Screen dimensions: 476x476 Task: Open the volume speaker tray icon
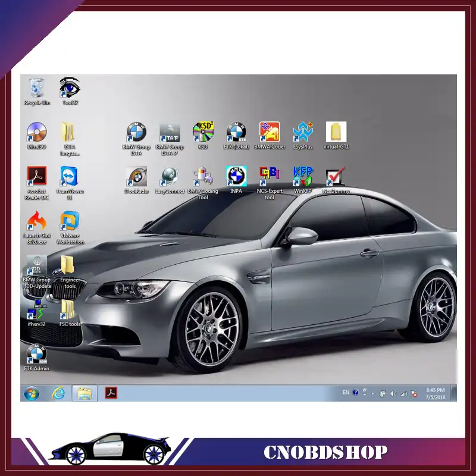click(393, 394)
